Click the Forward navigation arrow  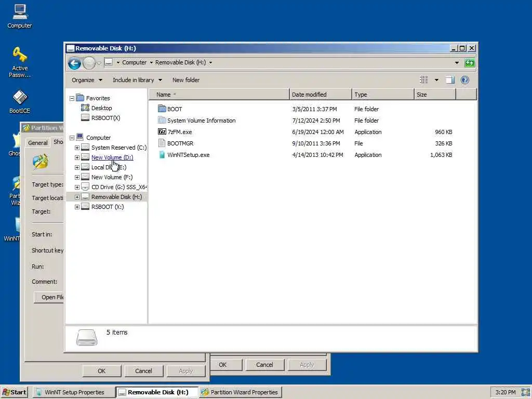(x=89, y=63)
